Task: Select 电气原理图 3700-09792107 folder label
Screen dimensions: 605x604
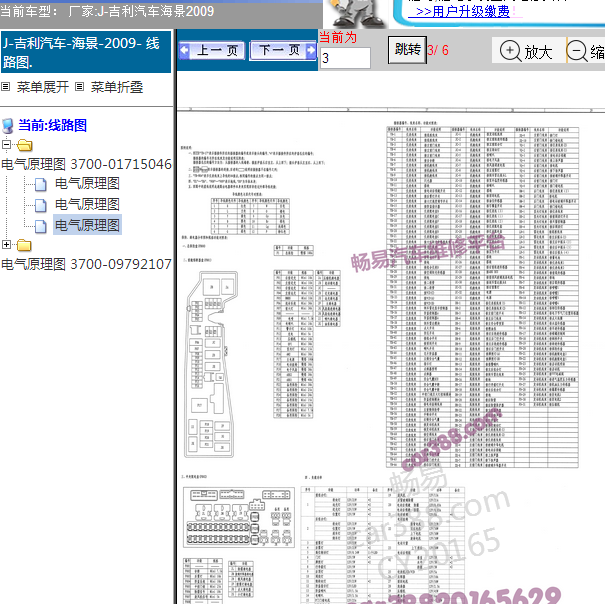Action: [86, 264]
